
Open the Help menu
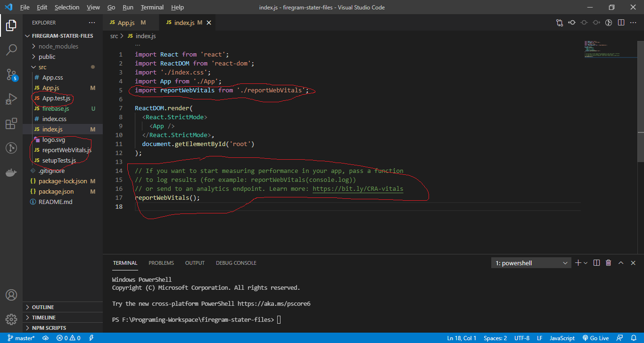click(x=177, y=7)
